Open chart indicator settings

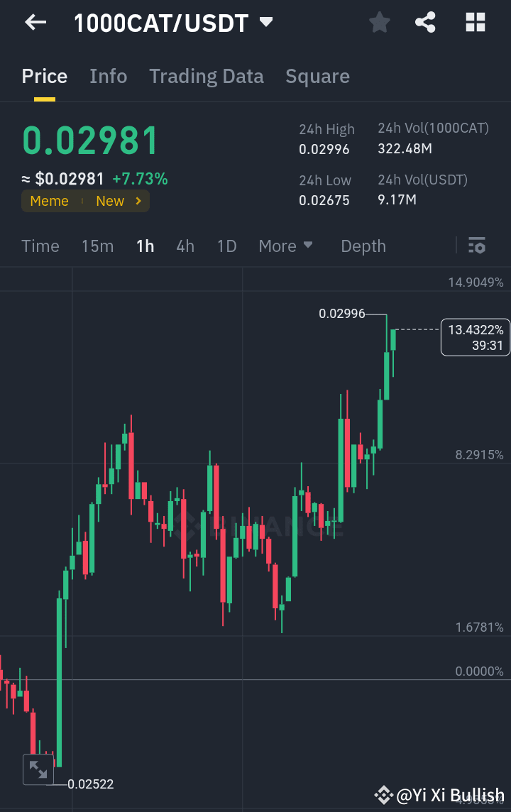[x=477, y=246]
